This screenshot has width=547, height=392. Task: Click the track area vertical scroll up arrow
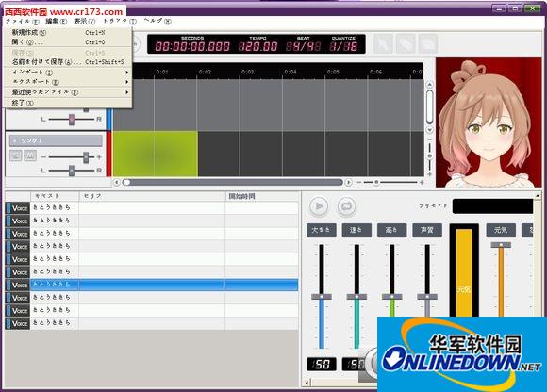[x=430, y=84]
